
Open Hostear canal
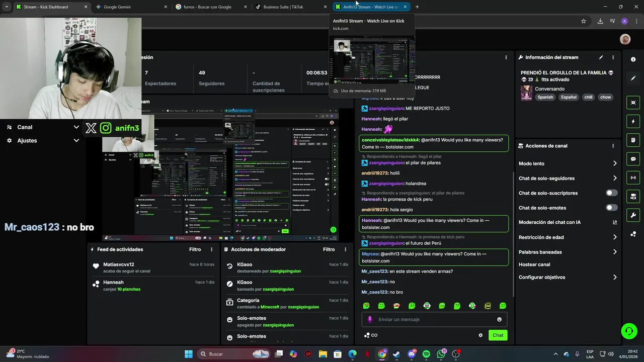534,264
